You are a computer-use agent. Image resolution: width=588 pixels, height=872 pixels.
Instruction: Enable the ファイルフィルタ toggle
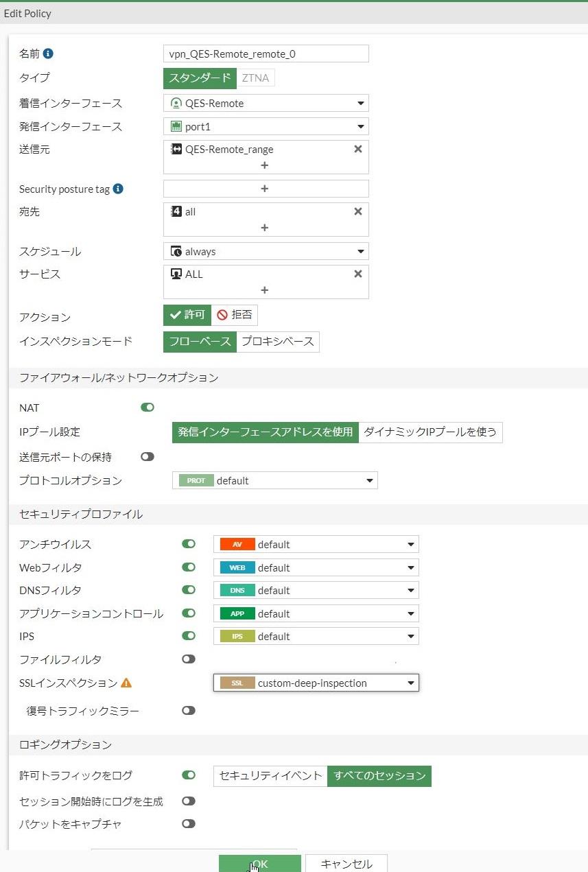(x=189, y=659)
